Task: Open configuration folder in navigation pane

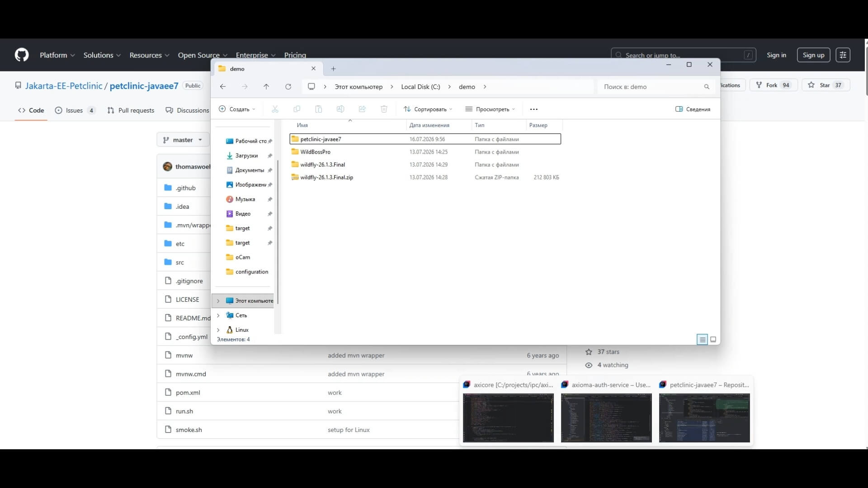Action: [251, 272]
